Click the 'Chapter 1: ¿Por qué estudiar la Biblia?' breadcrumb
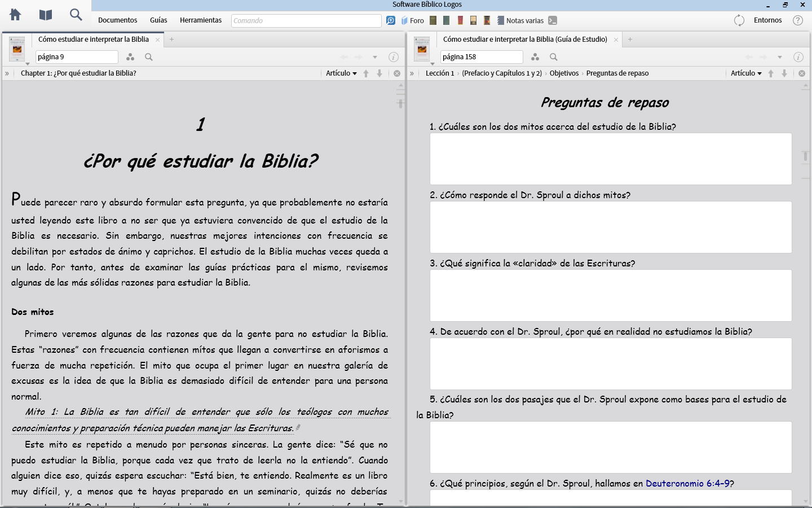 tap(78, 73)
